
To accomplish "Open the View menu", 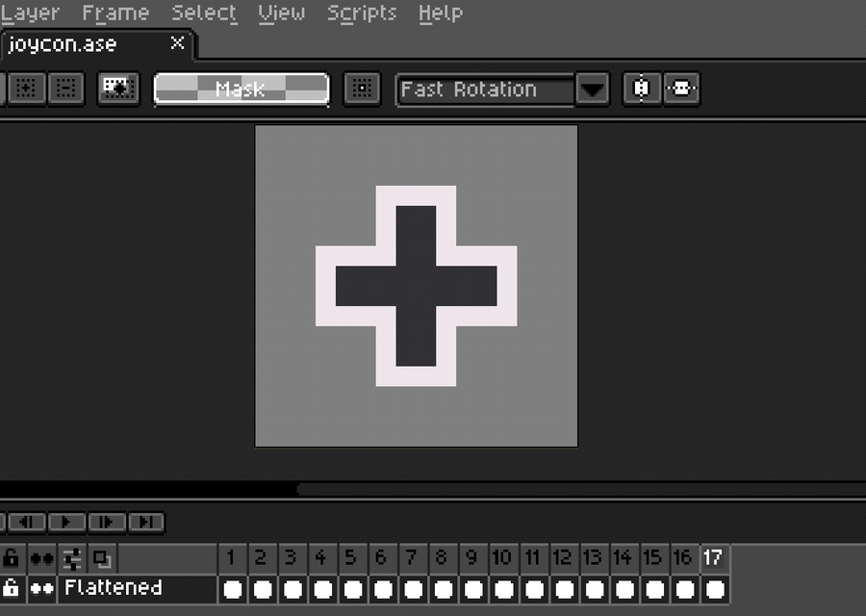I will [281, 13].
